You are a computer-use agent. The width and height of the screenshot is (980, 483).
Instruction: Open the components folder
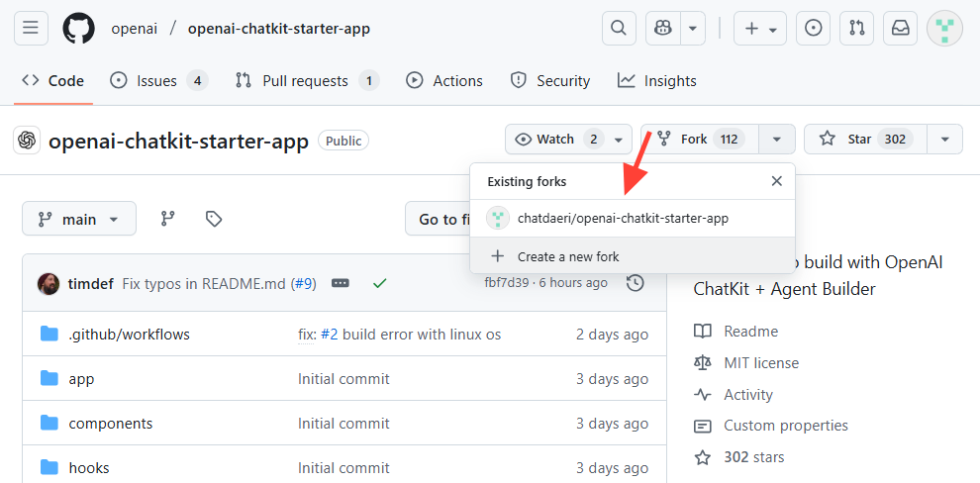click(111, 423)
